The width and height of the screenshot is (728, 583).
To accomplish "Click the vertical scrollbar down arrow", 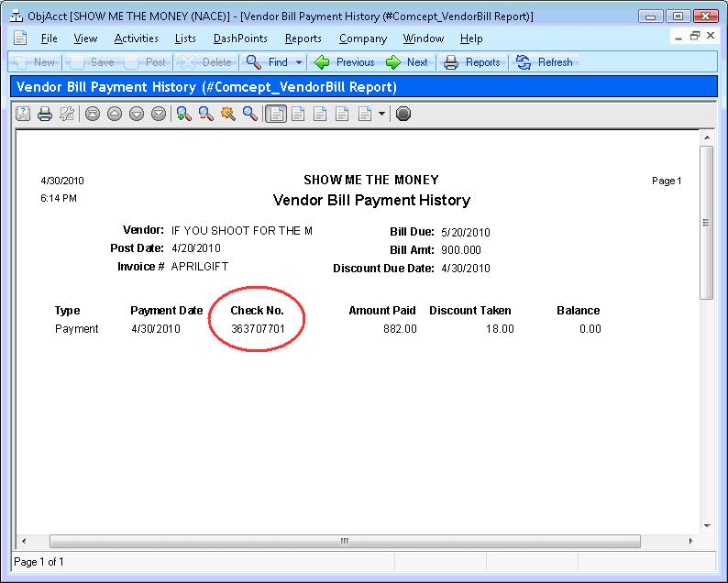I will coord(706,525).
